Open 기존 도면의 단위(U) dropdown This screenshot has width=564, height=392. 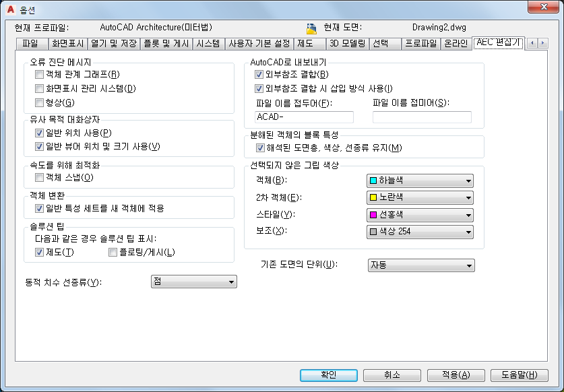[x=421, y=265]
